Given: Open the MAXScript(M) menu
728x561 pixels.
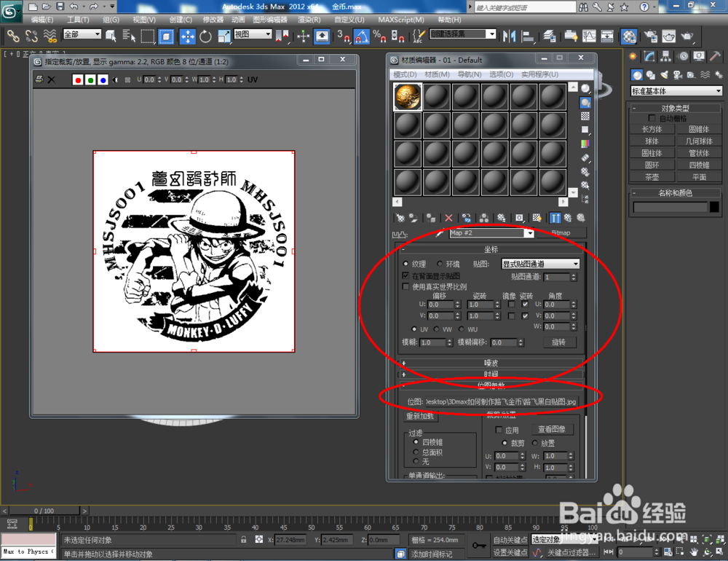Looking at the screenshot, I should pos(400,20).
